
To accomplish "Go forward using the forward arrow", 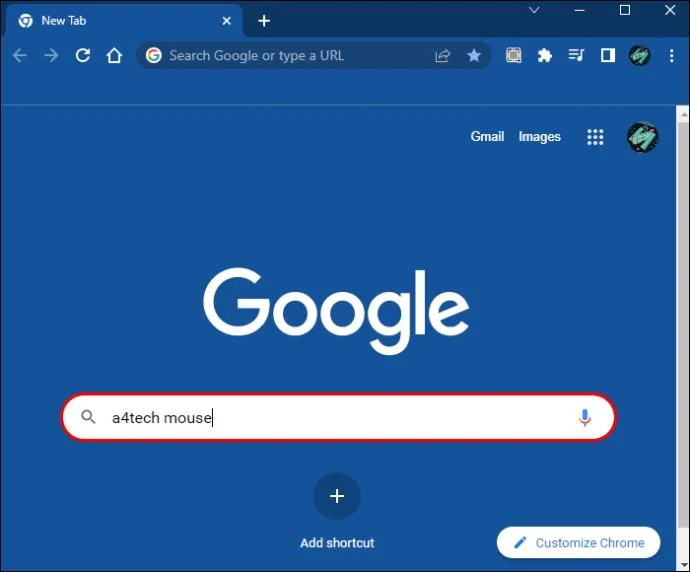I will click(x=51, y=55).
